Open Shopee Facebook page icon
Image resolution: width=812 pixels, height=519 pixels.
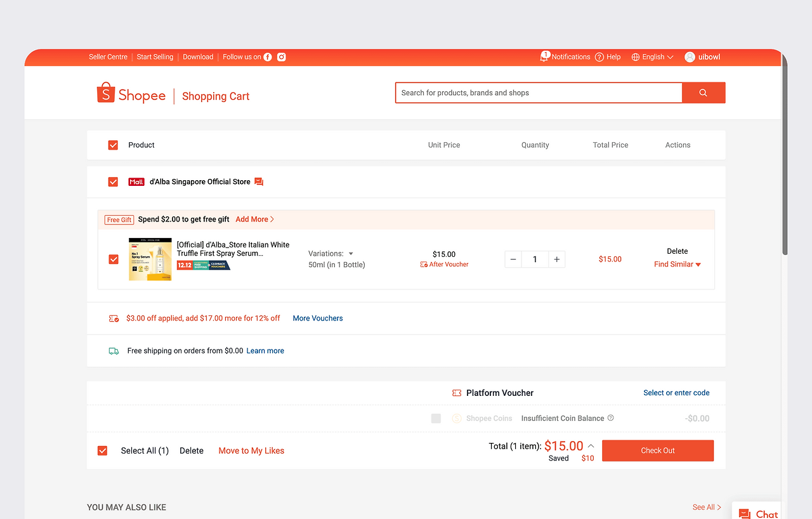point(268,57)
